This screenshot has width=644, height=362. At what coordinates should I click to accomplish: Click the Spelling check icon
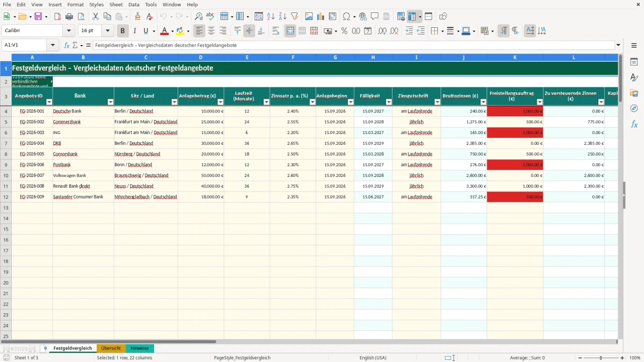210,17
